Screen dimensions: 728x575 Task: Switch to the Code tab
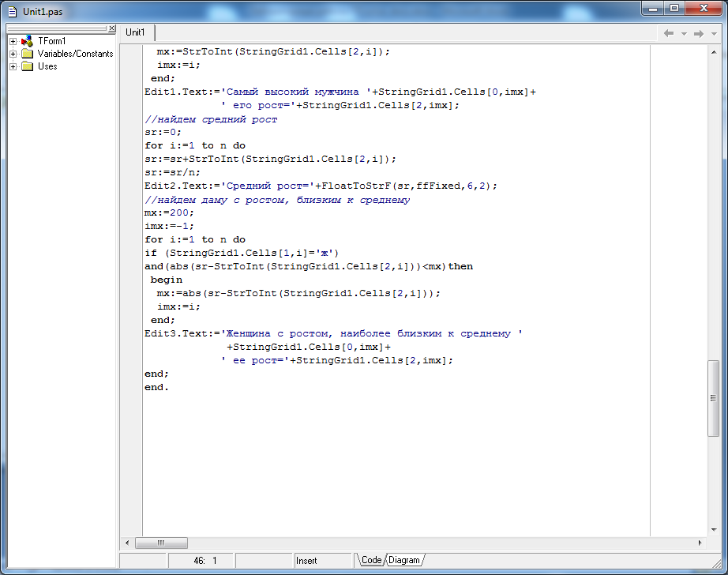(371, 560)
